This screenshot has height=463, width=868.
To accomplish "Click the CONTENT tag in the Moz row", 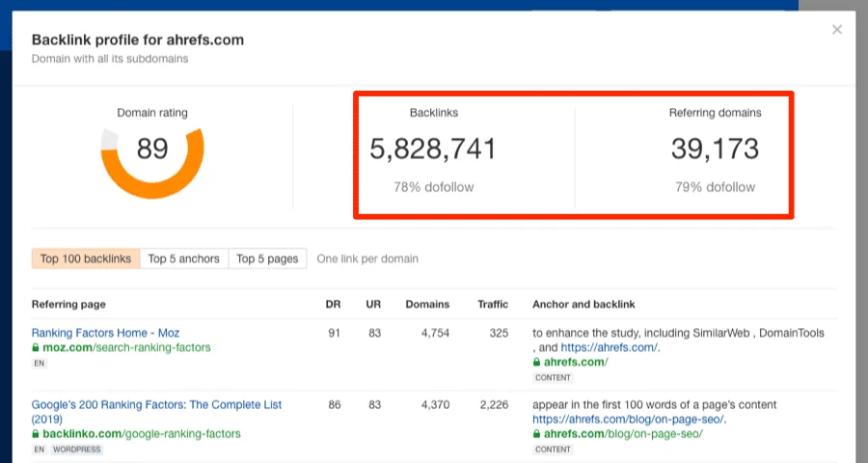I will (553, 378).
